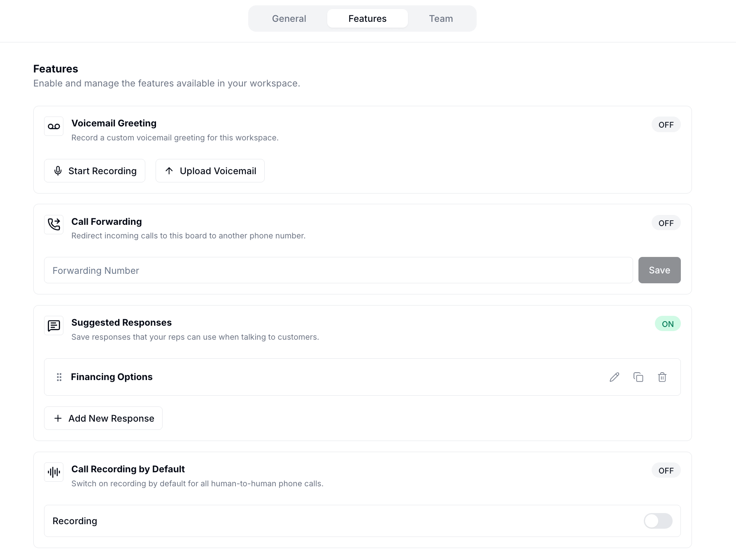Click 'Switch on recording by default' description
This screenshot has height=560, width=736.
pos(198,483)
